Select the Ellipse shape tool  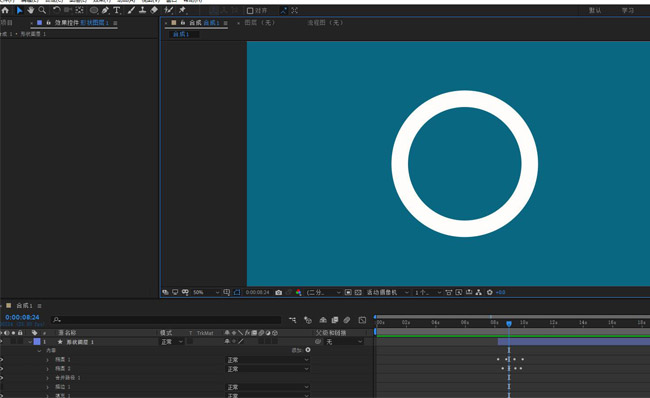point(94,10)
